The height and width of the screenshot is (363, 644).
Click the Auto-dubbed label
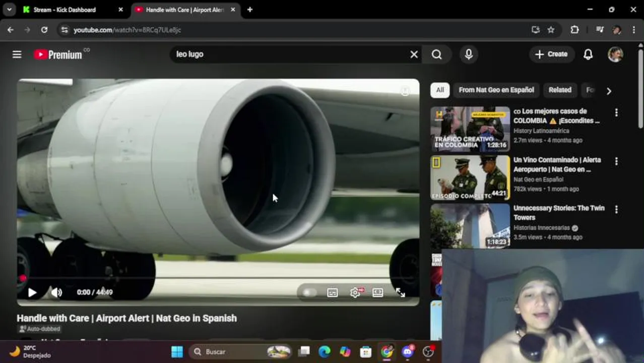39,329
